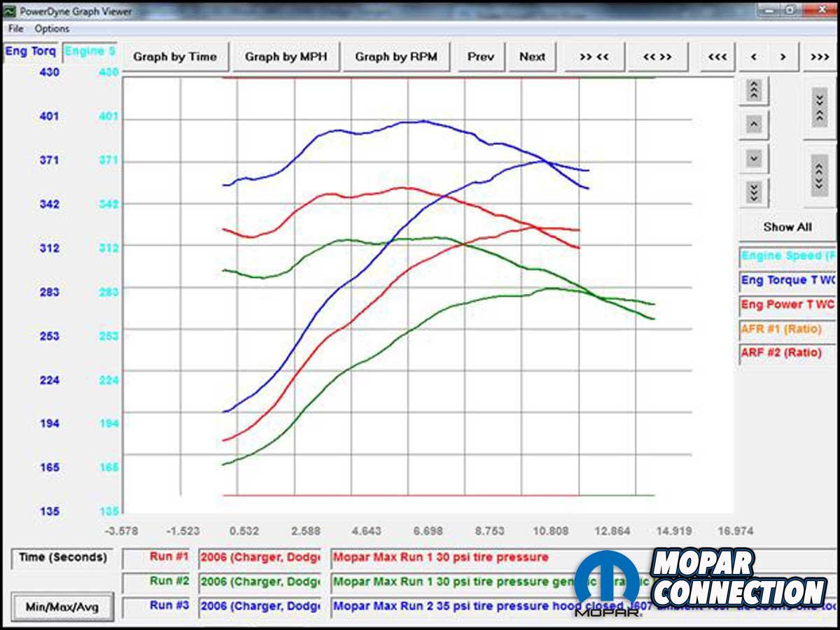Click the single left arrow button

[753, 57]
